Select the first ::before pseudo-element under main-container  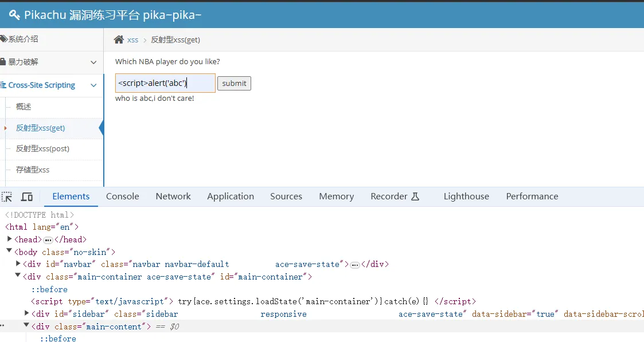tap(50, 289)
